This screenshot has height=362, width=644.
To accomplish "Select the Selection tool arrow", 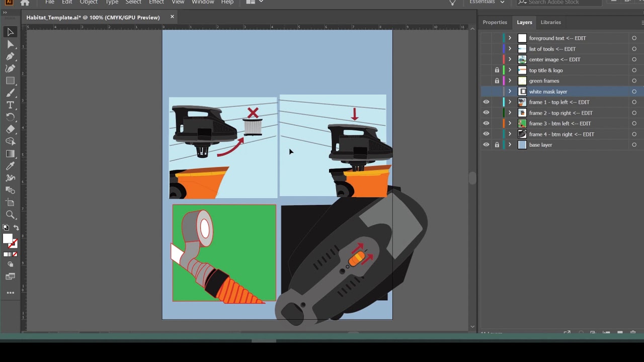I will coord(10,32).
